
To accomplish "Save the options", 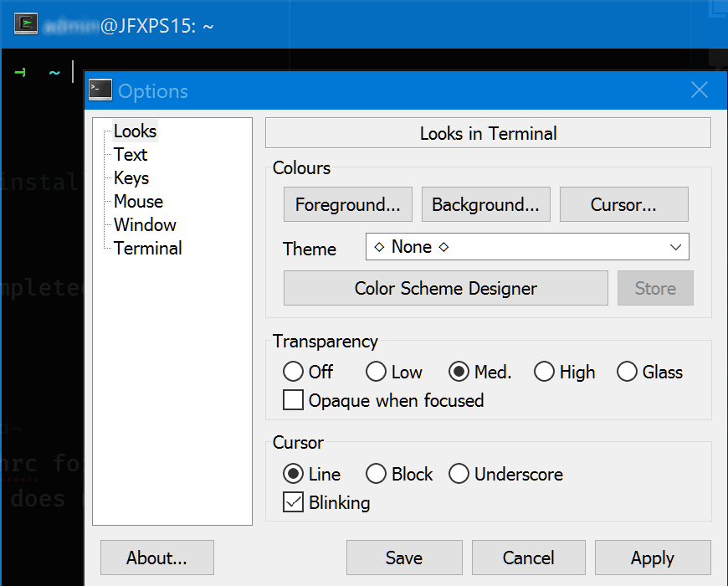I will tap(404, 558).
